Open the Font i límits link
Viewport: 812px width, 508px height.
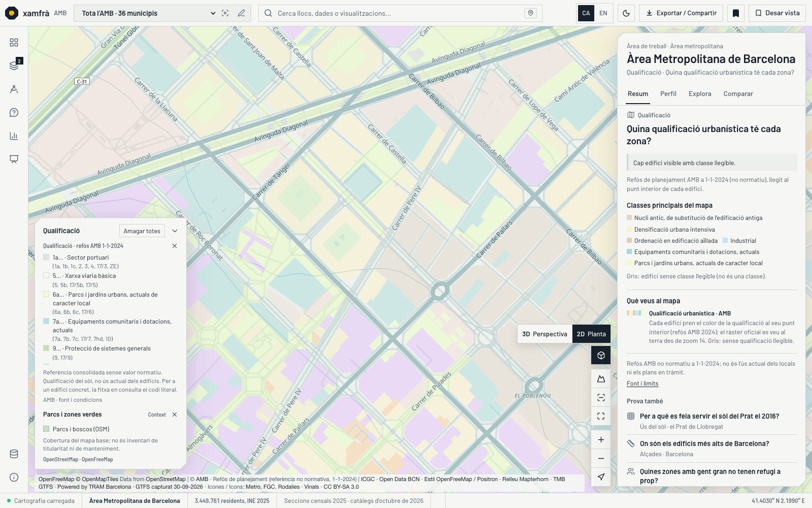[x=642, y=384]
